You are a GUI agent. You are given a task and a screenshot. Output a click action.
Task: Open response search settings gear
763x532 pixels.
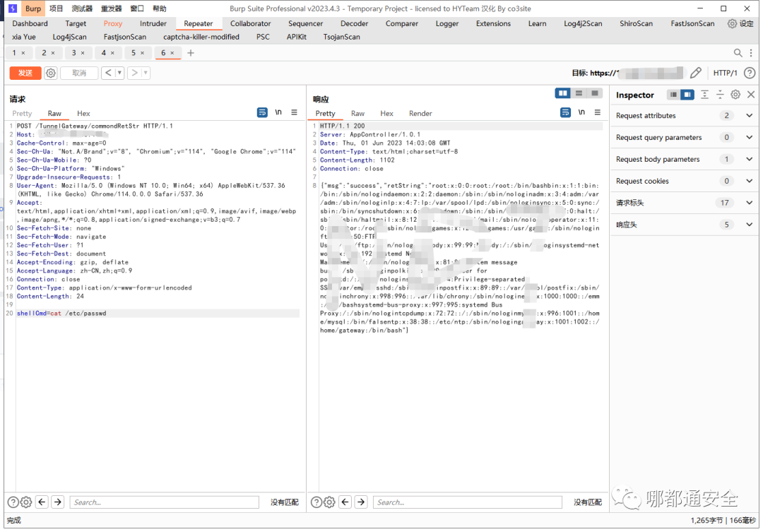pos(329,502)
